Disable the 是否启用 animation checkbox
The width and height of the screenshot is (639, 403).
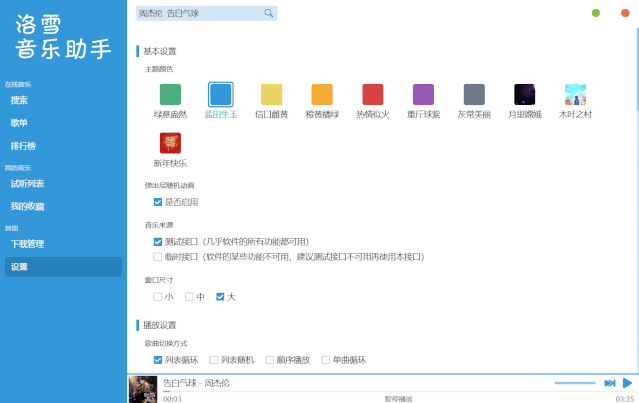tap(158, 202)
